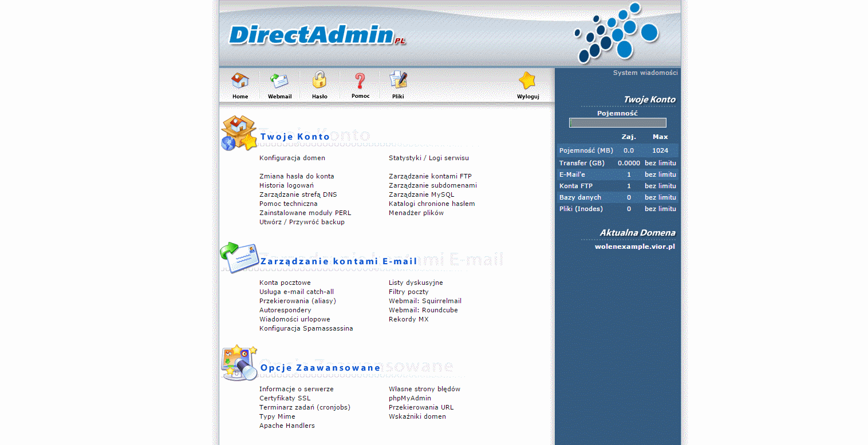Open Zarządzanie MySQL
Image resolution: width=868 pixels, height=445 pixels.
421,194
